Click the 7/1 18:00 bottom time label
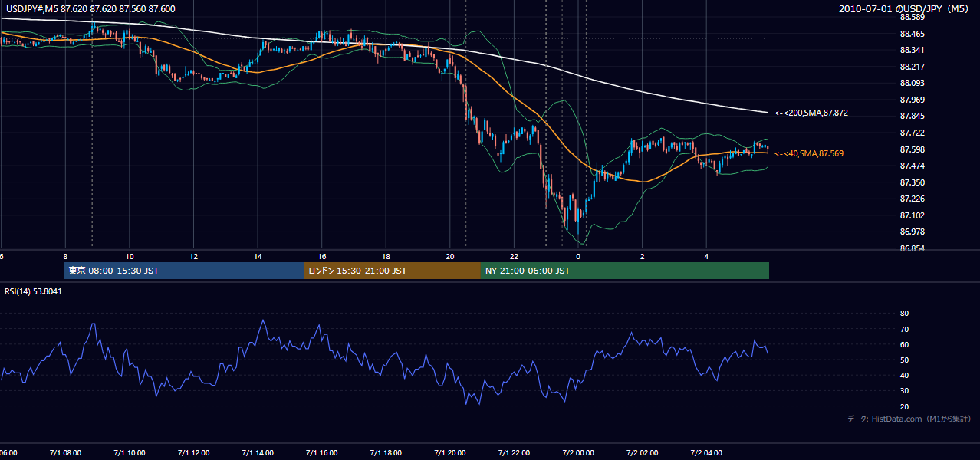The image size is (980, 460). (386, 452)
